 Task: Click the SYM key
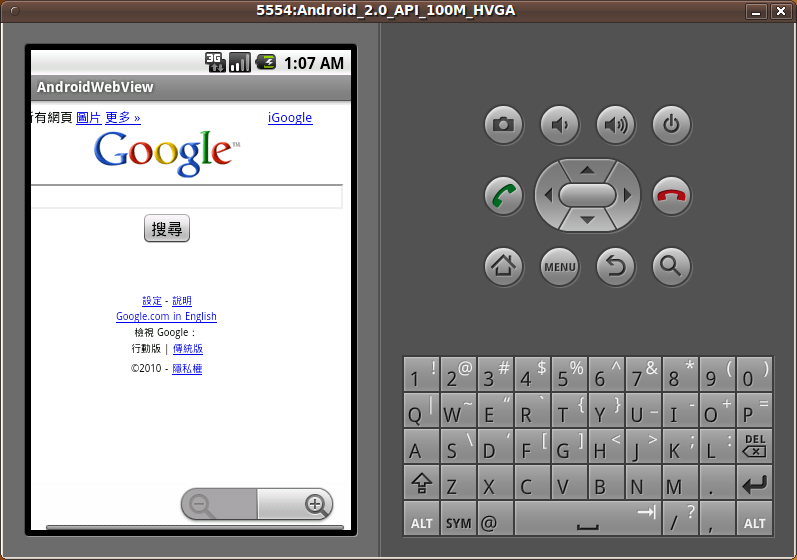(x=458, y=519)
